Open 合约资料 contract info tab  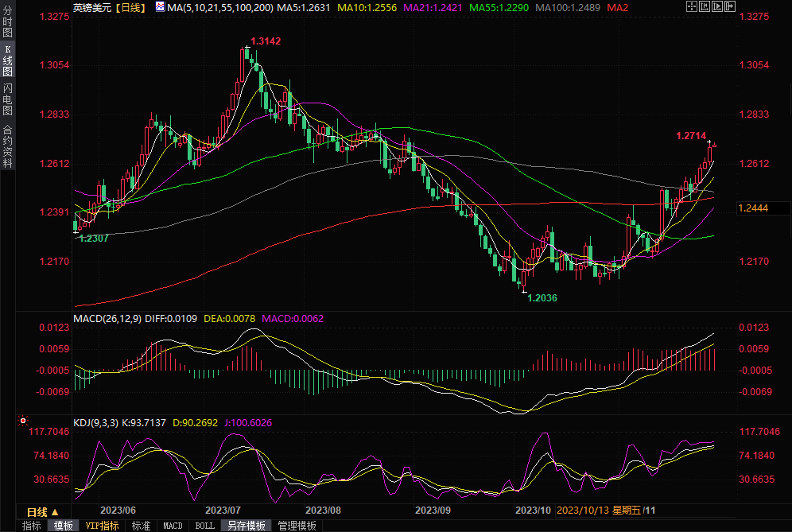[x=7, y=146]
